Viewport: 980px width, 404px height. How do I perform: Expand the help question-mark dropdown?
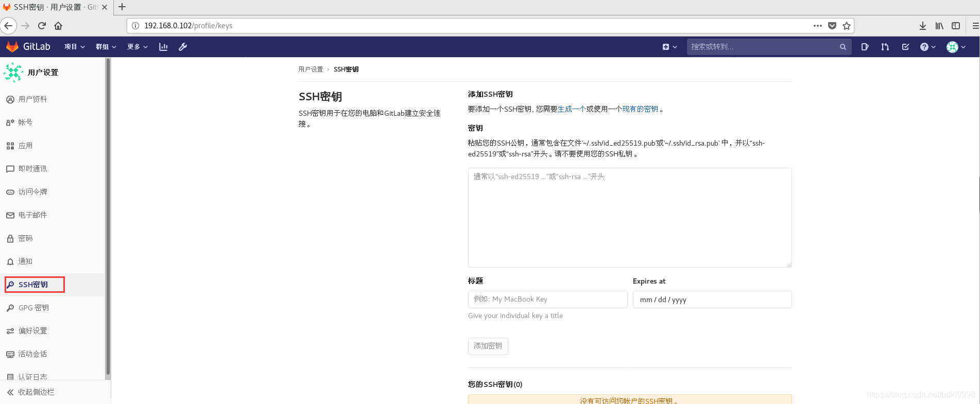click(x=927, y=47)
